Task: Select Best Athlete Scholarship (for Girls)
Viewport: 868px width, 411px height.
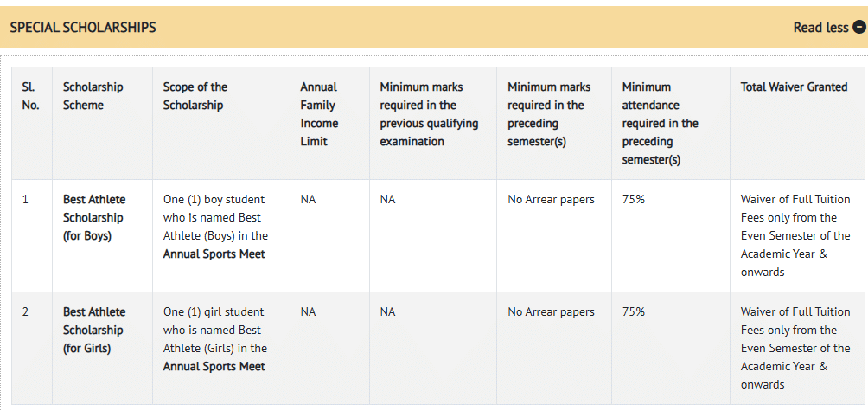Action: point(93,330)
